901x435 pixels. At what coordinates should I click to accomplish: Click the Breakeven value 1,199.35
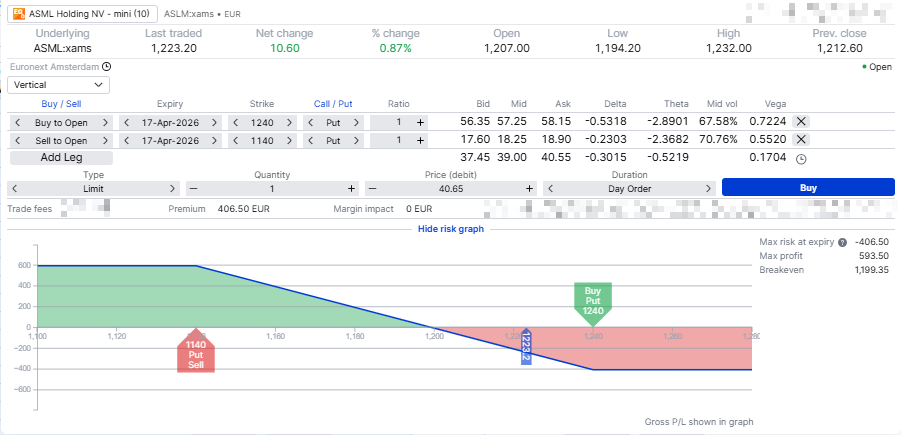[872, 270]
